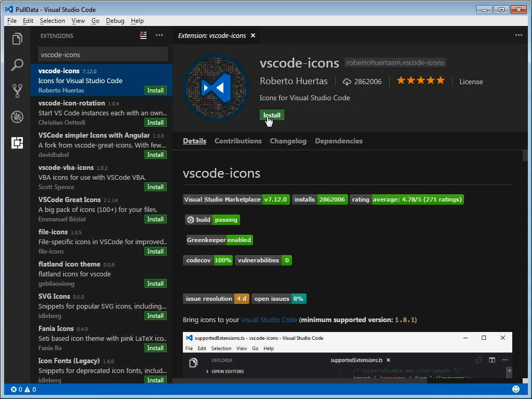Image resolution: width=532 pixels, height=399 pixels.
Task: Open the Edit menu
Action: click(x=28, y=21)
